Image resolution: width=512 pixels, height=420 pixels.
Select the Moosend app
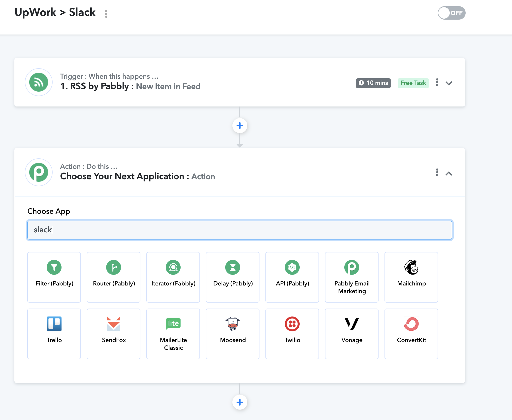pos(233,334)
